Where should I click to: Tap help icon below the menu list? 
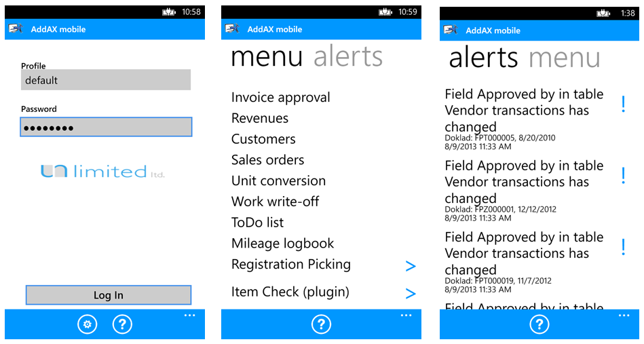pos(321,324)
